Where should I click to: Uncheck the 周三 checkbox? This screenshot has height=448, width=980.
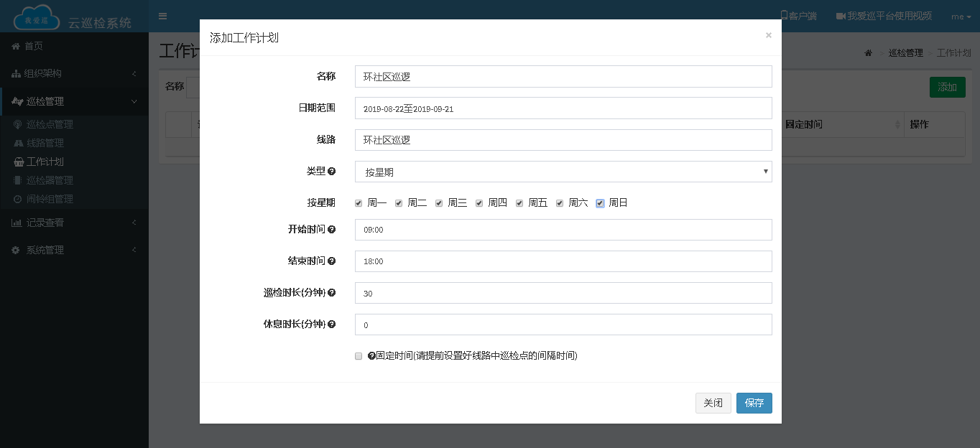pyautogui.click(x=438, y=203)
